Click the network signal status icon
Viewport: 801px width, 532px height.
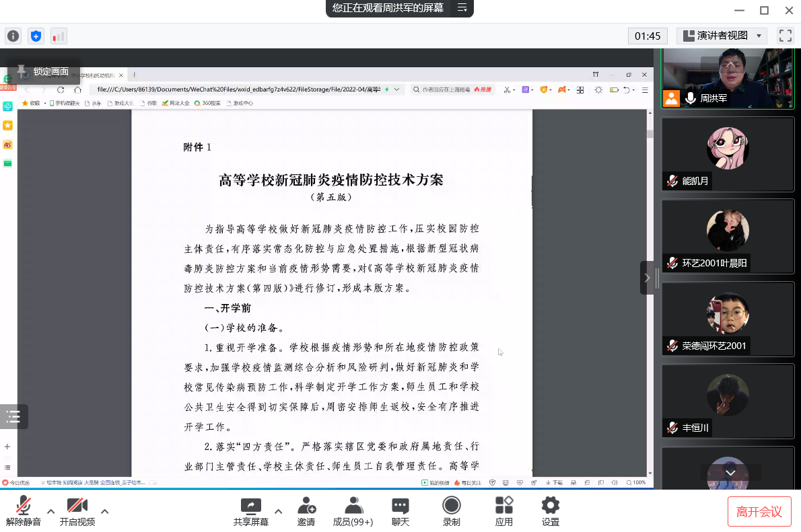(x=59, y=36)
